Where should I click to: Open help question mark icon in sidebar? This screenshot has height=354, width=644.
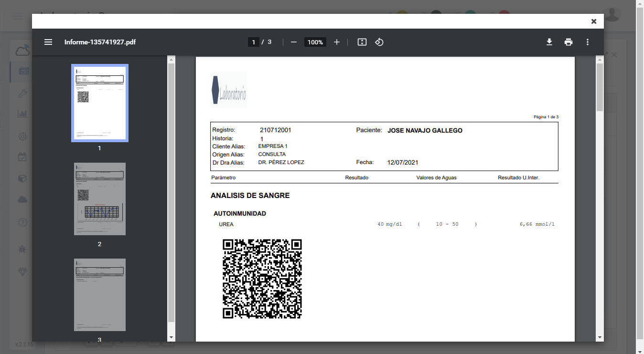(22, 222)
